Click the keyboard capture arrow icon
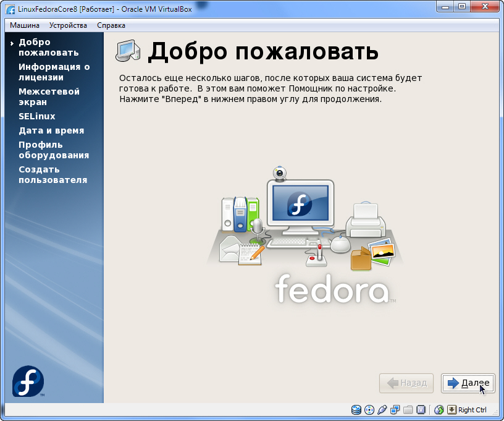Image resolution: width=504 pixels, height=421 pixels. point(451,410)
